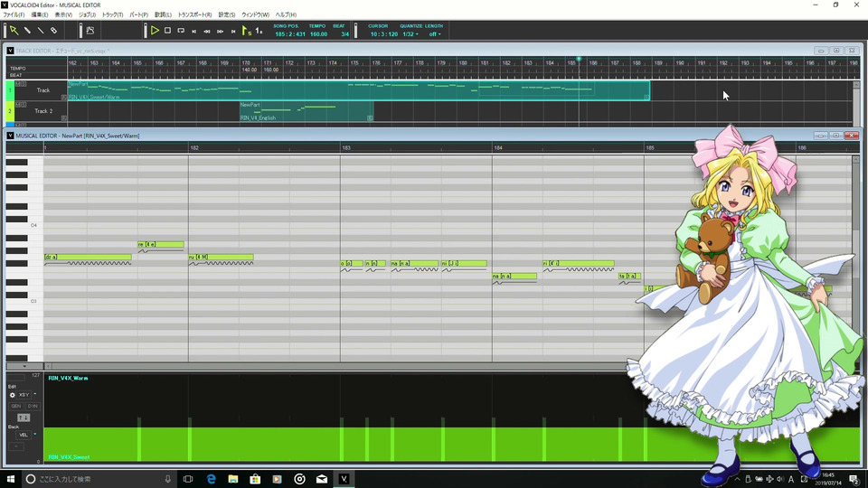
Task: Select the RIN_V4_English part on Track 2
Action: (x=307, y=111)
